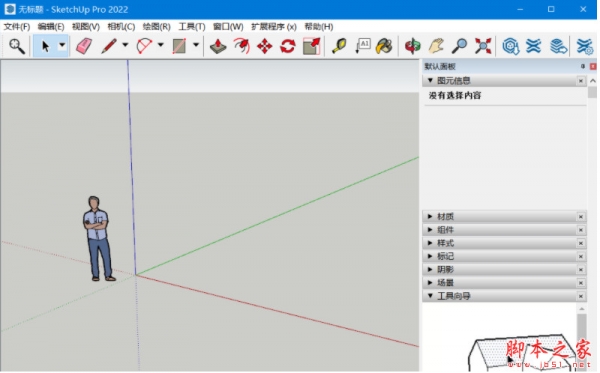This screenshot has height=373, width=600.
Task: Minimize the SketchUp window
Action: click(520, 9)
